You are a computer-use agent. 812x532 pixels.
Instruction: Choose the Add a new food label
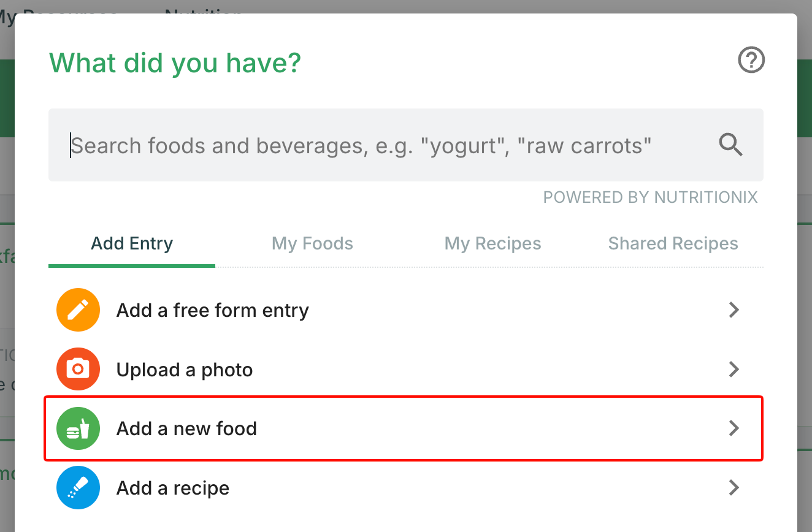click(186, 428)
